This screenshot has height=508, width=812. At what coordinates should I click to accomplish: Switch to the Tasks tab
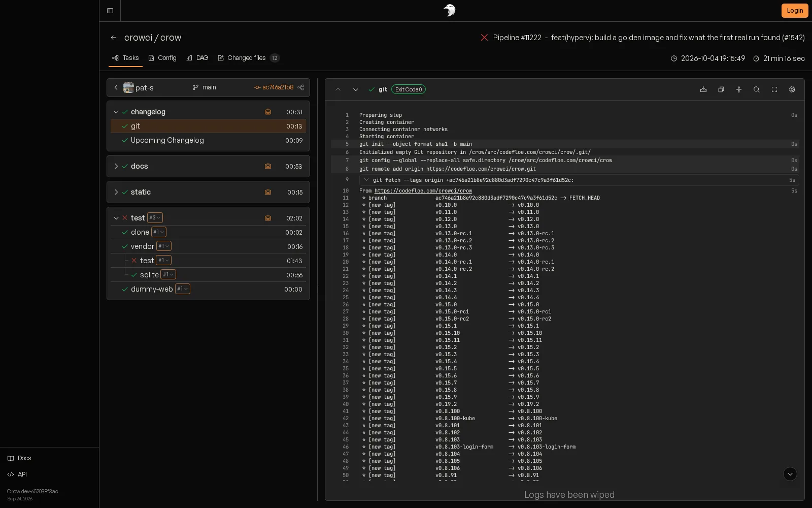(x=125, y=58)
